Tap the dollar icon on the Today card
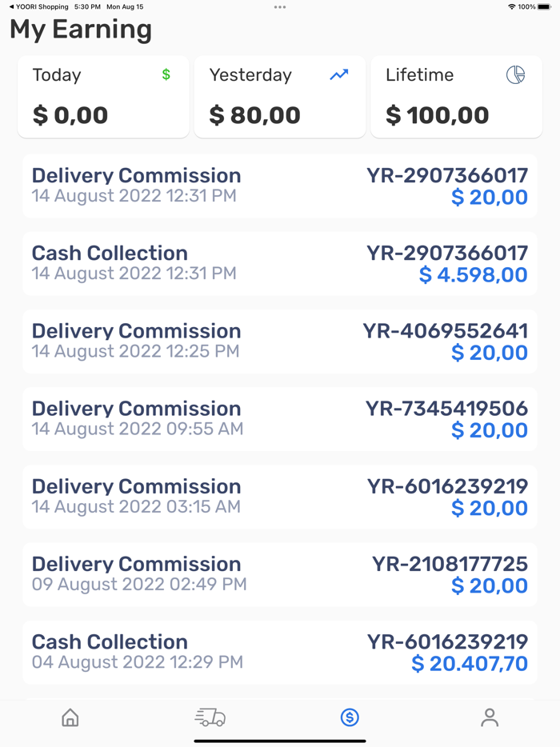560x747 pixels. point(166,75)
